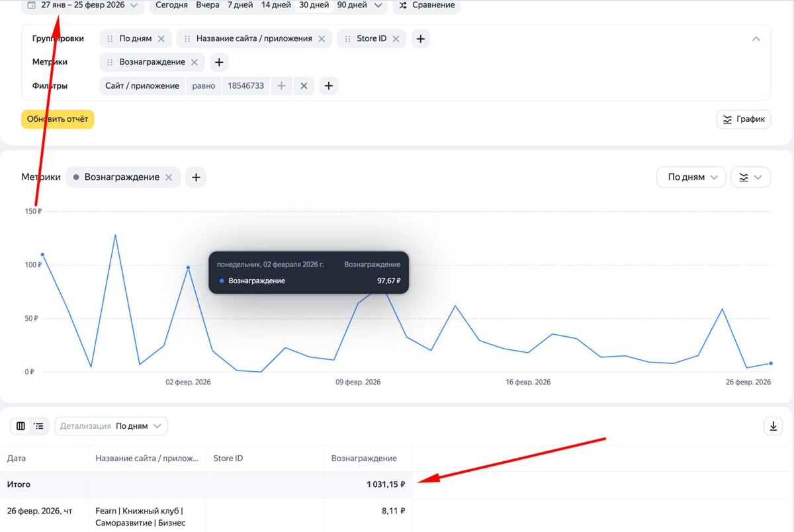Sort by Название сайта / прилож... column
The image size is (794, 532).
click(147, 458)
